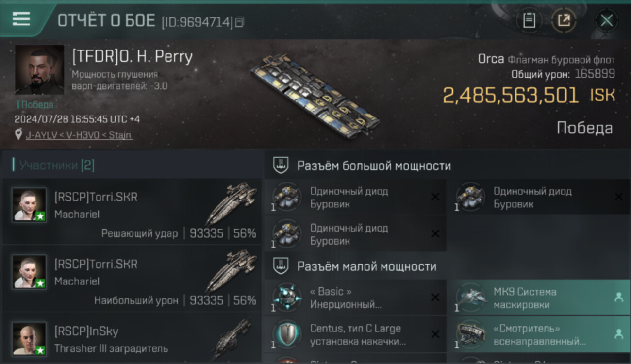Click the share report icon
Screen dimensions: 631x364
(x=564, y=20)
